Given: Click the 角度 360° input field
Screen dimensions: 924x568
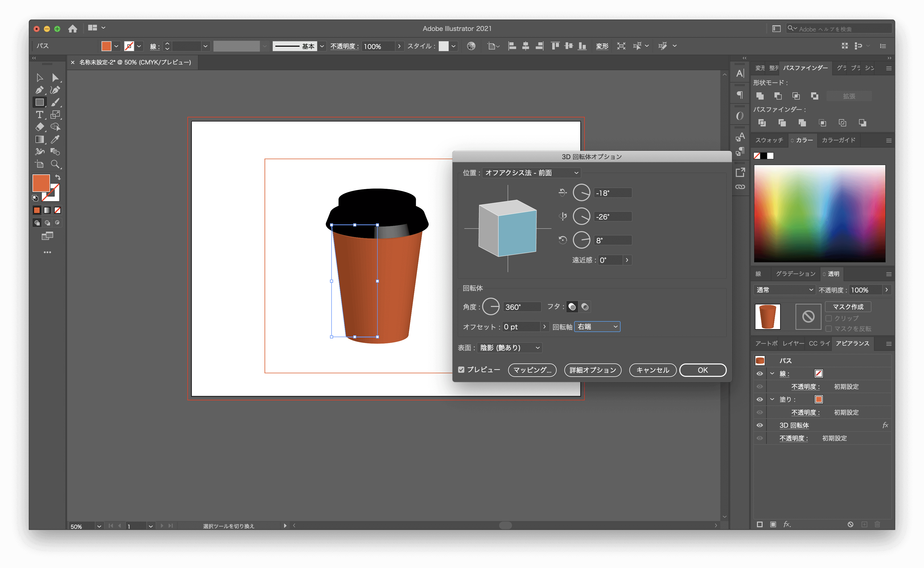Looking at the screenshot, I should pos(522,307).
